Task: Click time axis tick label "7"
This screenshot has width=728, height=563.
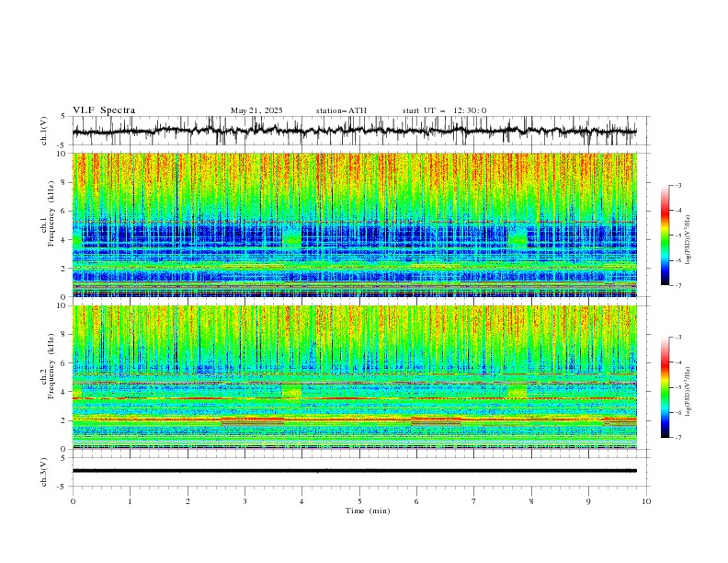Action: click(474, 501)
